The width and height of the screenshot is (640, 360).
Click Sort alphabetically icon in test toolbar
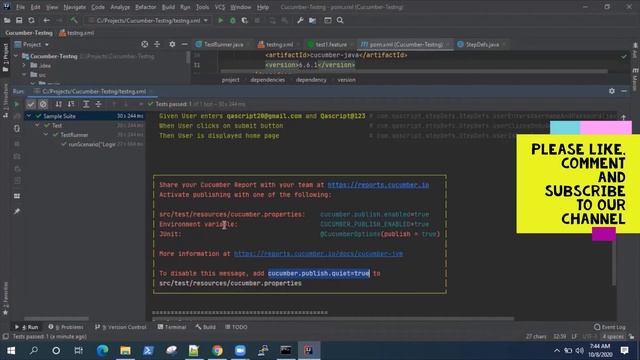click(x=59, y=104)
